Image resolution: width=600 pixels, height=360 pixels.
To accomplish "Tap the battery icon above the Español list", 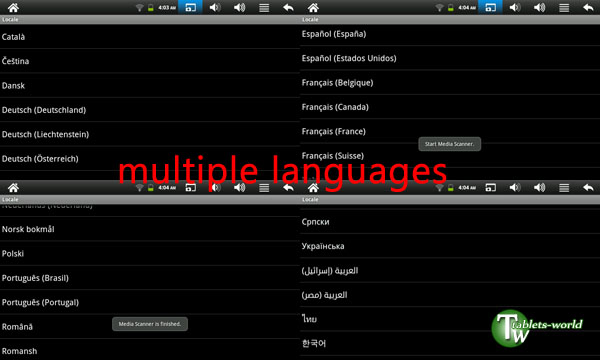I will [x=451, y=8].
